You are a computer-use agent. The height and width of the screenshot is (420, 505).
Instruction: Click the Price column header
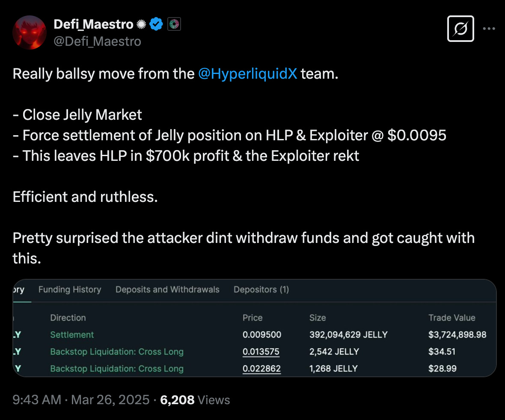pyautogui.click(x=253, y=318)
